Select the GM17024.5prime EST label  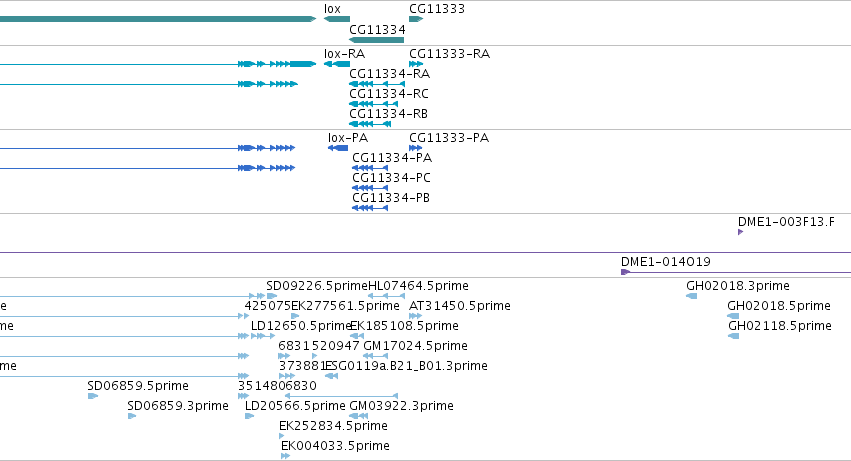(x=415, y=346)
